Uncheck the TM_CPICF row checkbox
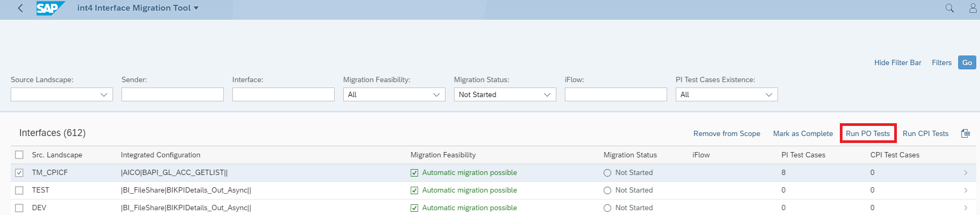Image resolution: width=980 pixels, height=215 pixels. (20, 173)
